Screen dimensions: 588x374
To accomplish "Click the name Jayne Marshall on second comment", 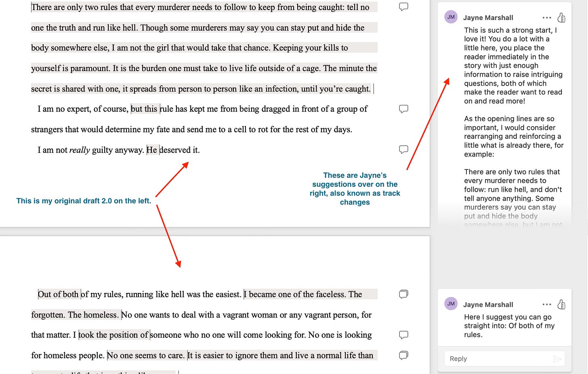I will point(488,305).
